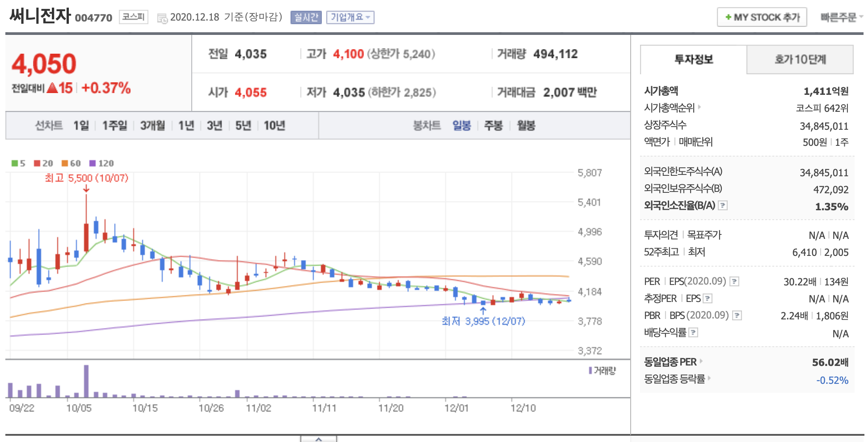Select the 5년 line chart period
868x442 pixels.
click(x=243, y=126)
